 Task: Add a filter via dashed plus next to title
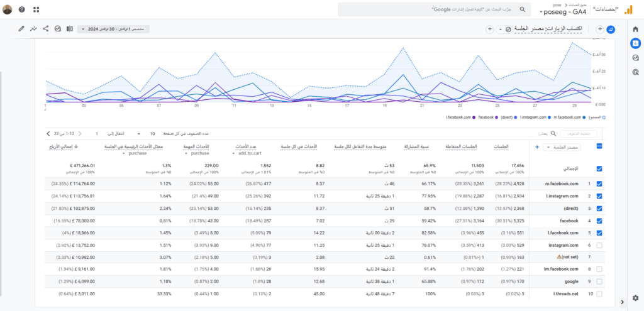click(489, 29)
